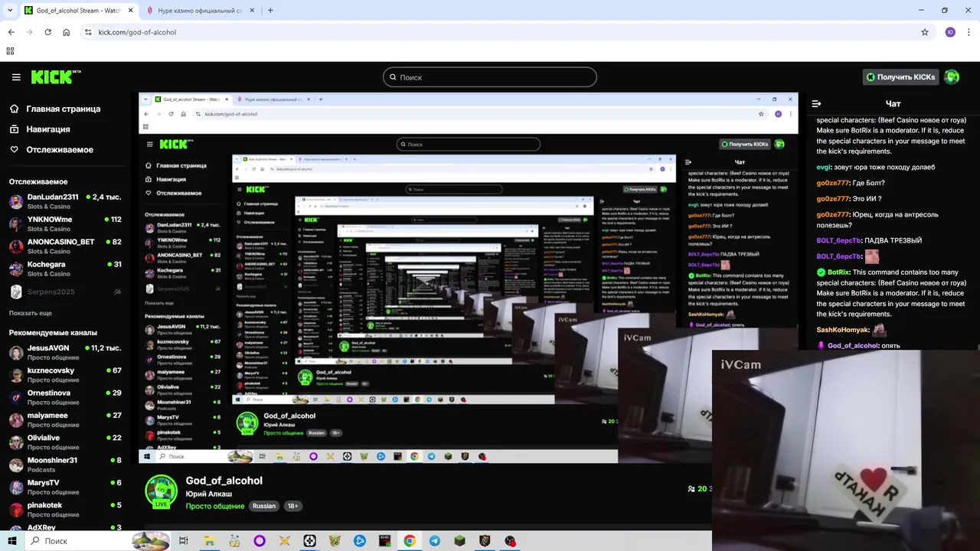View site information icon in address bar
Image resolution: width=980 pixels, height=551 pixels.
coord(88,32)
